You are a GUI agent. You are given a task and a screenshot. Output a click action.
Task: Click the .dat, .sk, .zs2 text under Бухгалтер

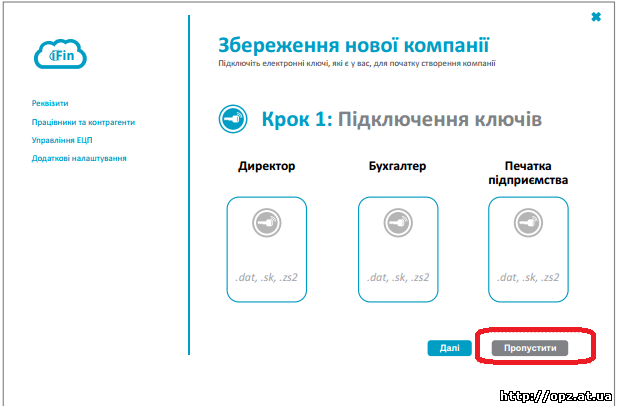pyautogui.click(x=398, y=277)
